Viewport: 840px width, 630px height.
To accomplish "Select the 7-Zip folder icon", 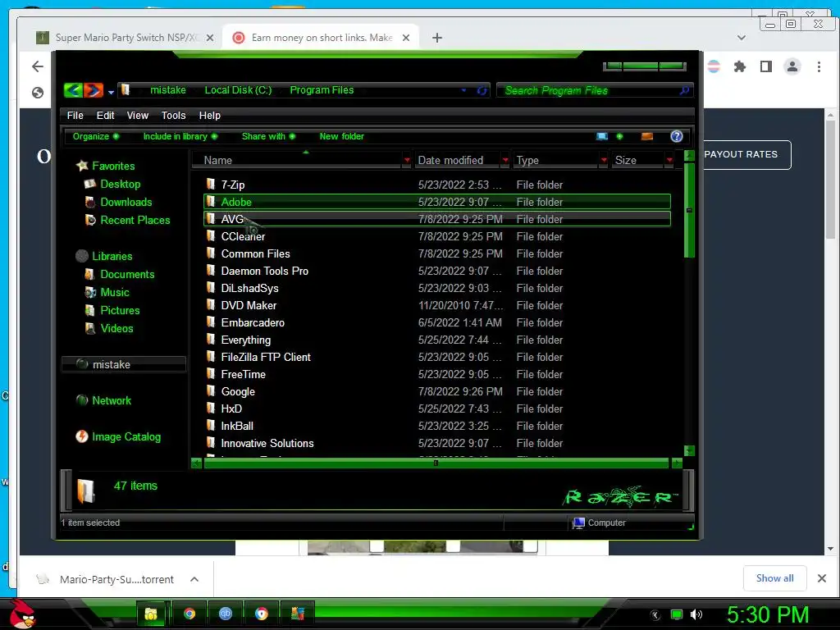I will [211, 185].
